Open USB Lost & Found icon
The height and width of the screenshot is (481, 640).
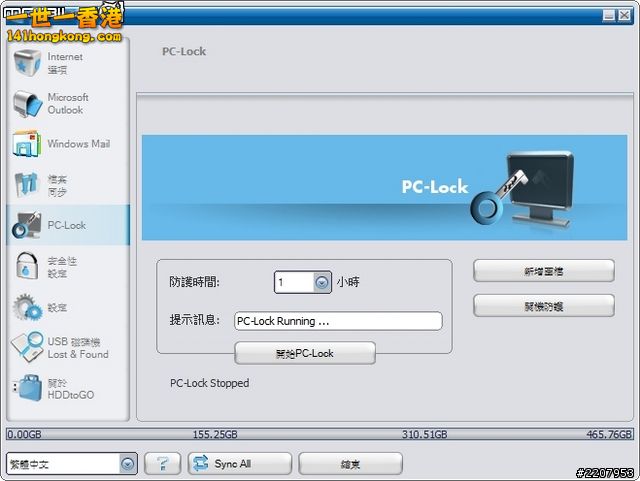26,348
